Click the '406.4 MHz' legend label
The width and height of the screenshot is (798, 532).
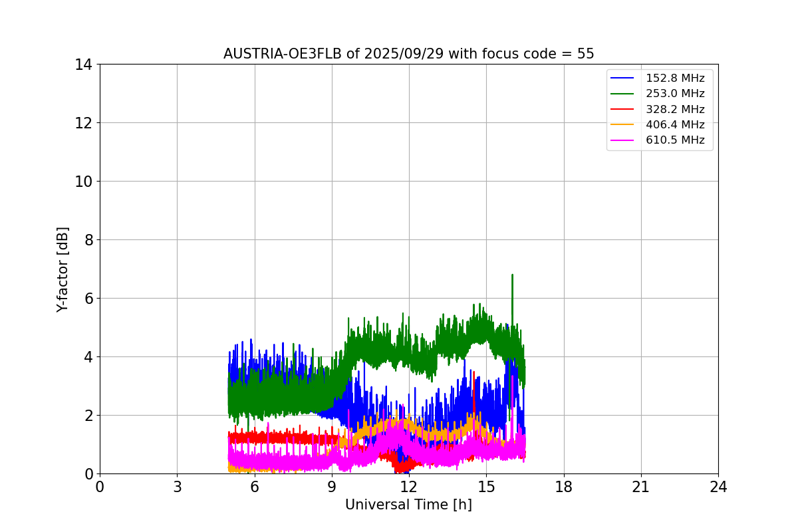(x=675, y=124)
